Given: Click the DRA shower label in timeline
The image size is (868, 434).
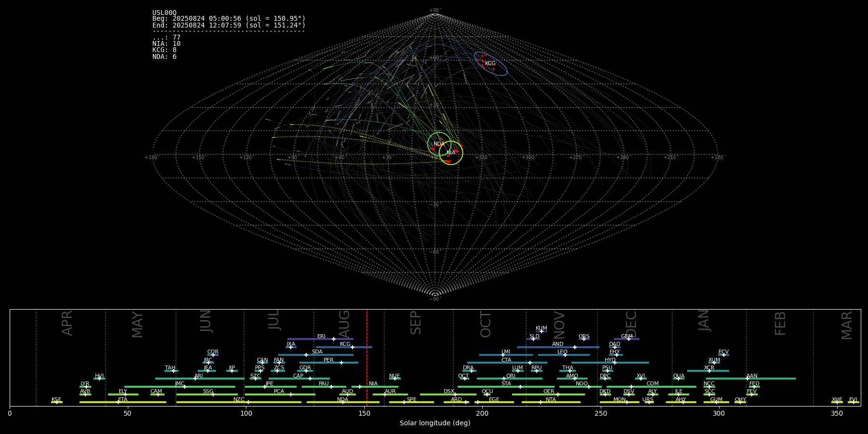Looking at the screenshot, I should click(468, 368).
